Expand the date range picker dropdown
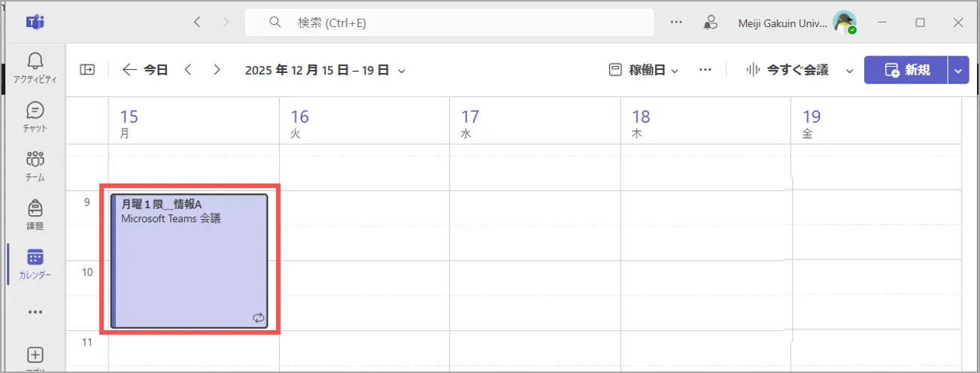 pyautogui.click(x=402, y=71)
